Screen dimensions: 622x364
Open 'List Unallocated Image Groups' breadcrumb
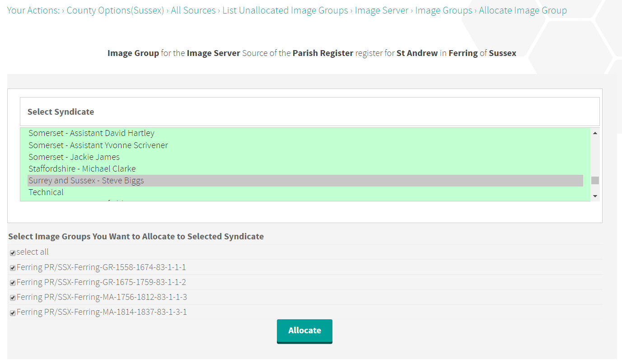(285, 10)
